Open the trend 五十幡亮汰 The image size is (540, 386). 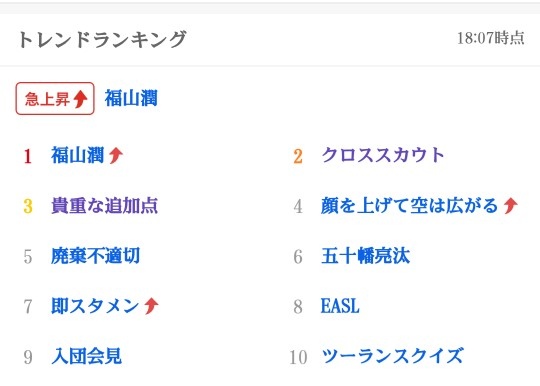365,256
